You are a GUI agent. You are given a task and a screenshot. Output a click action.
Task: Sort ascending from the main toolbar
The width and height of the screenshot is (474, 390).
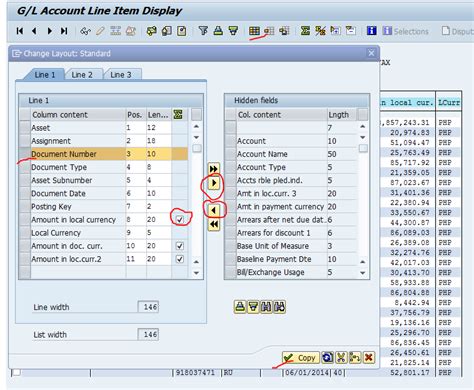[x=218, y=31]
